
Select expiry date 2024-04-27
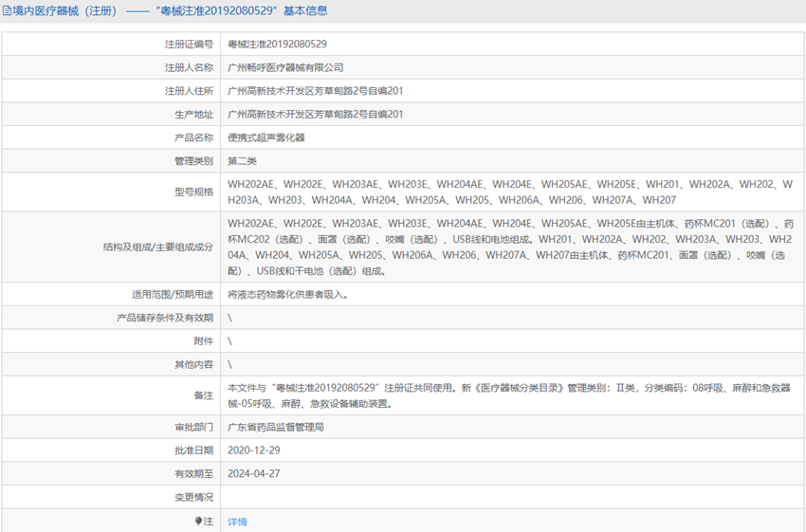[254, 473]
